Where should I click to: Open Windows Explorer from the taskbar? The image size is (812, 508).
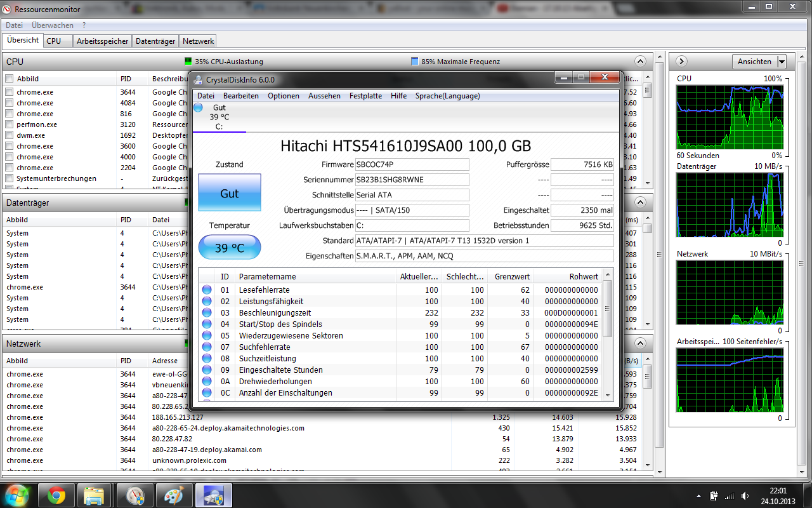pyautogui.click(x=95, y=495)
